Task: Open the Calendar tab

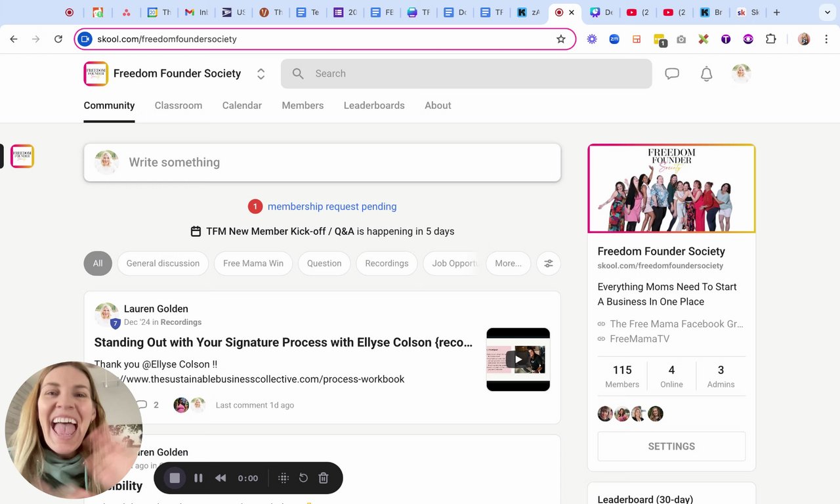Action: [242, 105]
